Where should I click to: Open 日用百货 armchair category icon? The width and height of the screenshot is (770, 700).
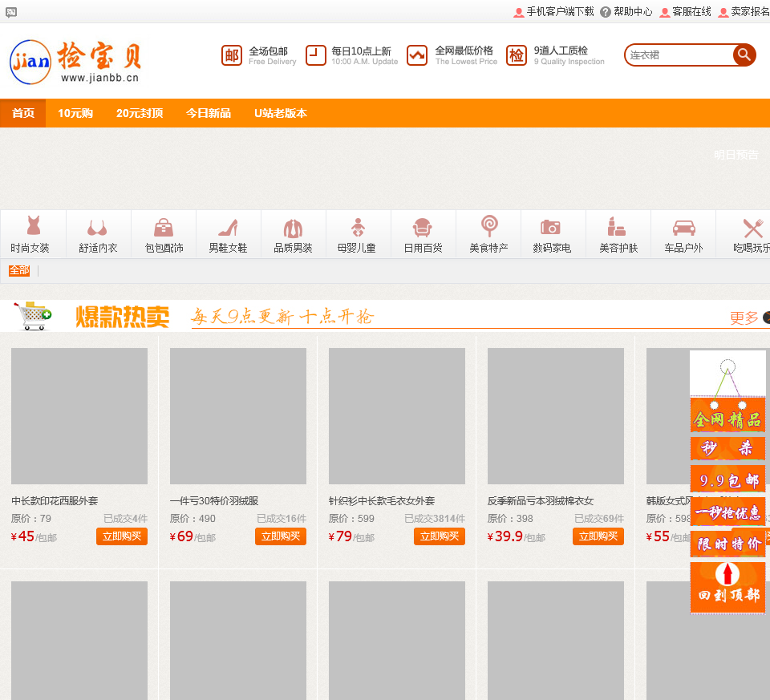423,228
